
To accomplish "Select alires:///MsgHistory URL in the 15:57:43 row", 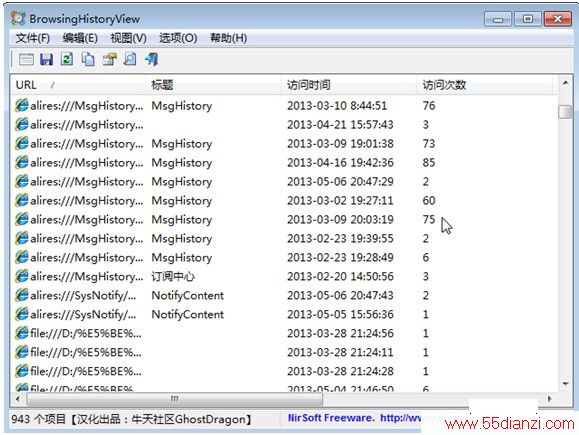I will coord(87,124).
